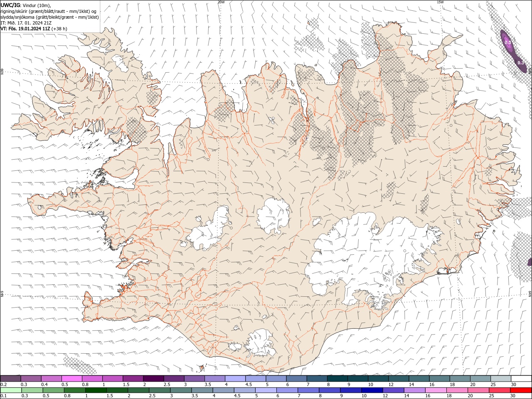Viewport: 532px width, 399px height.
Task: Click the UWC/IG title text
Action: 10,5
